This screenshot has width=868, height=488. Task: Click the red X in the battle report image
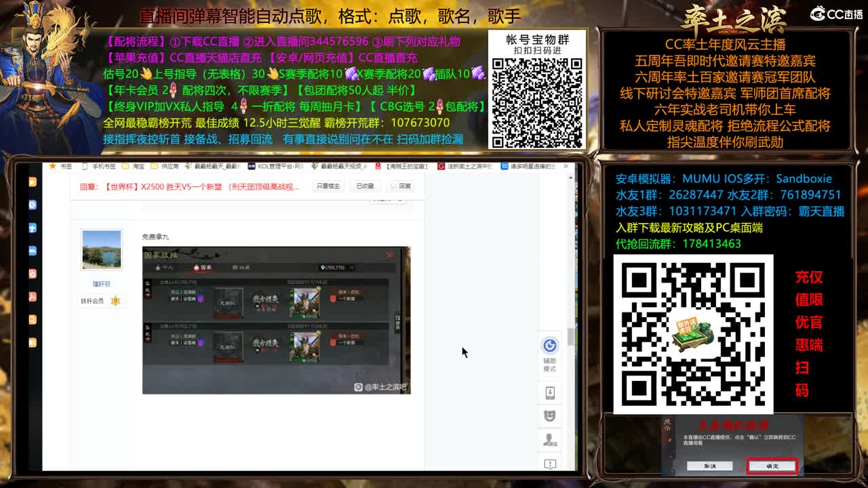[x=389, y=255]
